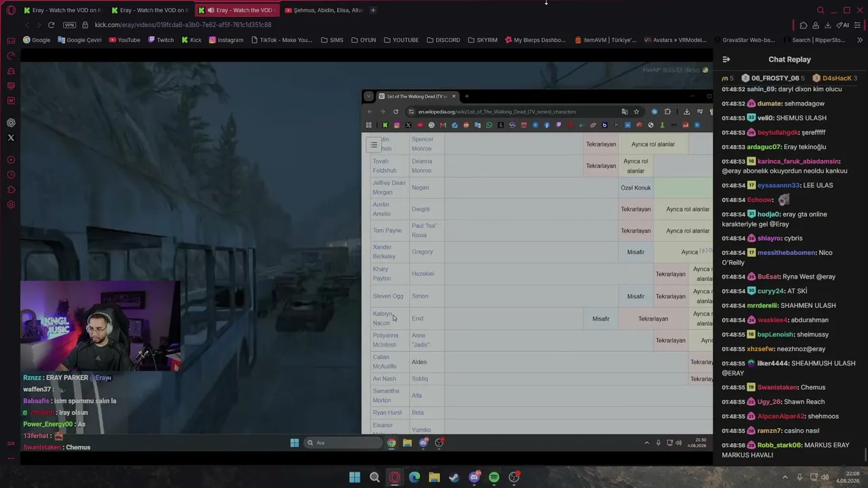Show hidden system tray icons

pos(787,477)
